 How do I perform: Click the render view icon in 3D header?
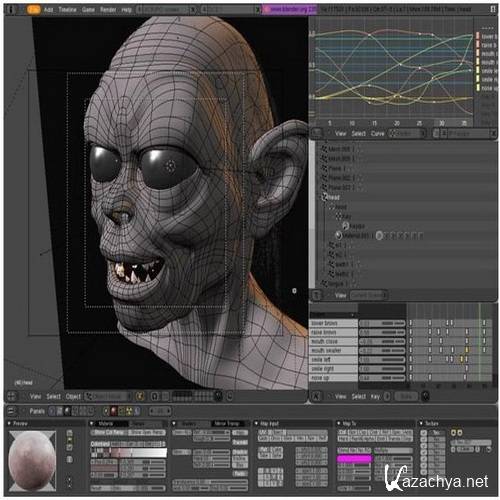(230, 396)
